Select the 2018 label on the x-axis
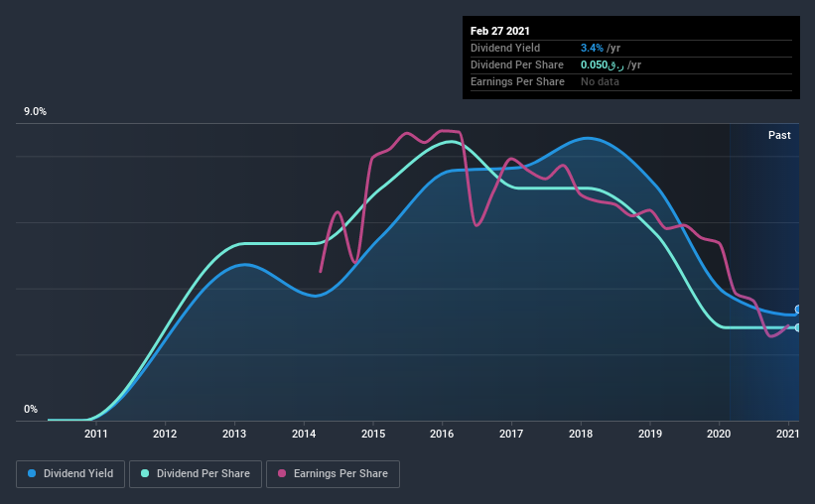 pyautogui.click(x=581, y=434)
